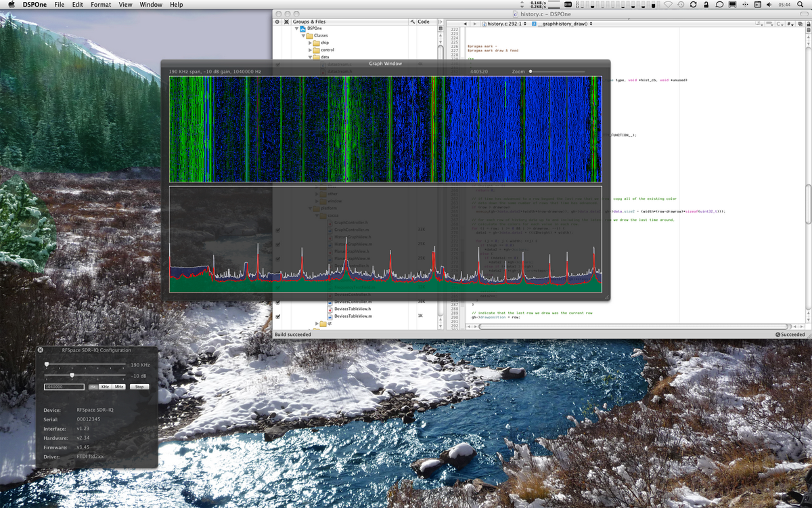
Task: Select the MHz unit in RFSpace configuration
Action: click(118, 387)
